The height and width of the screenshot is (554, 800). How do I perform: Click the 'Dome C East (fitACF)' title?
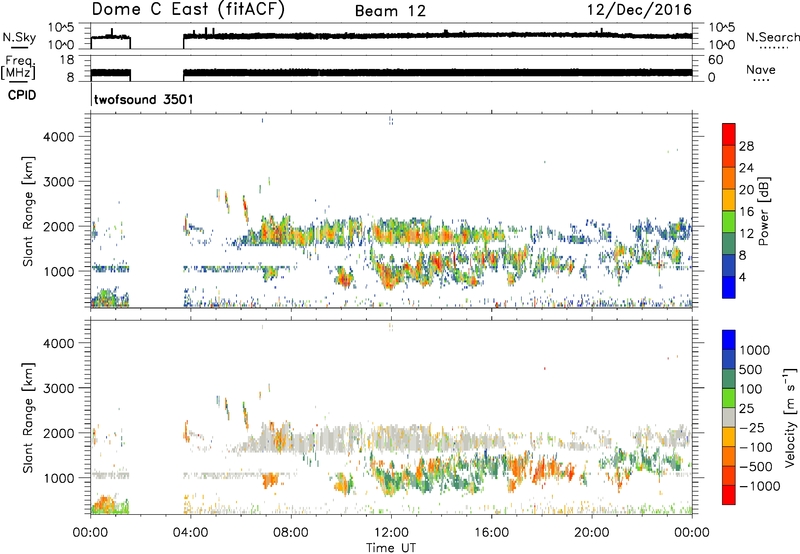click(x=188, y=9)
